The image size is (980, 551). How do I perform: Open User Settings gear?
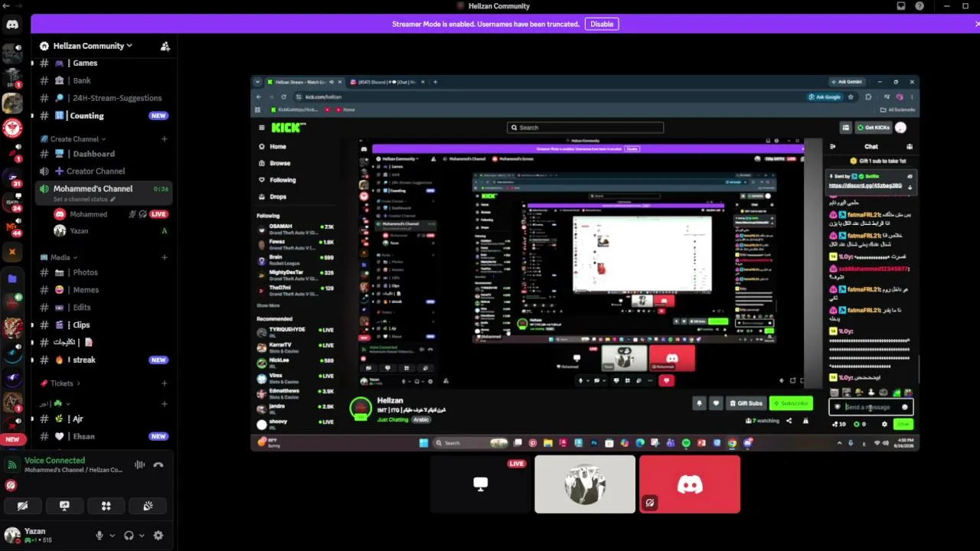click(158, 536)
